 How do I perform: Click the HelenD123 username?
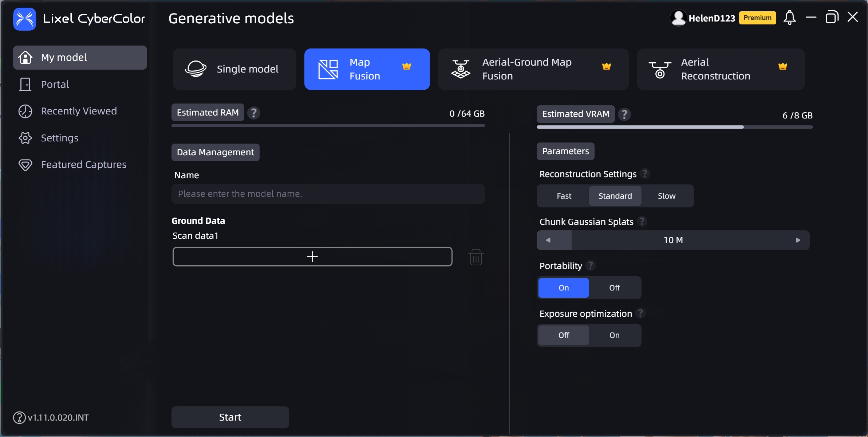point(712,18)
